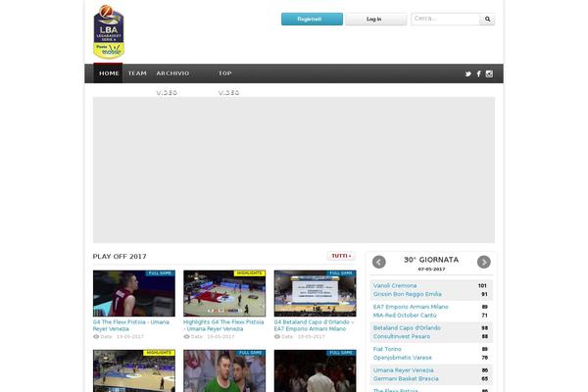This screenshot has height=392, width=588.
Task: Click Grissin Bon Reggio Emilia link
Action: (408, 294)
